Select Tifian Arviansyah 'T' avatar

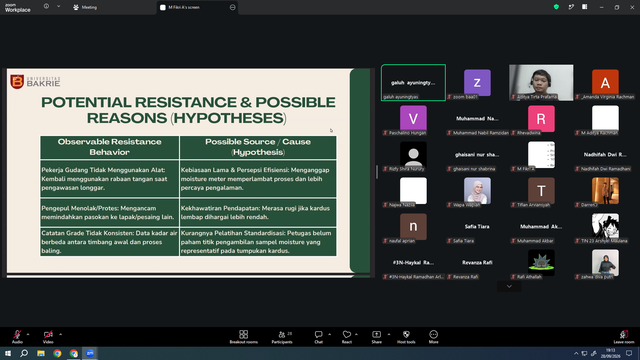point(541,190)
